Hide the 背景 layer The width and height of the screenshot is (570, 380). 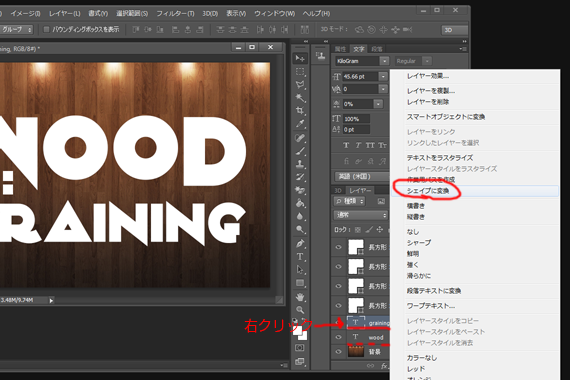(x=338, y=352)
